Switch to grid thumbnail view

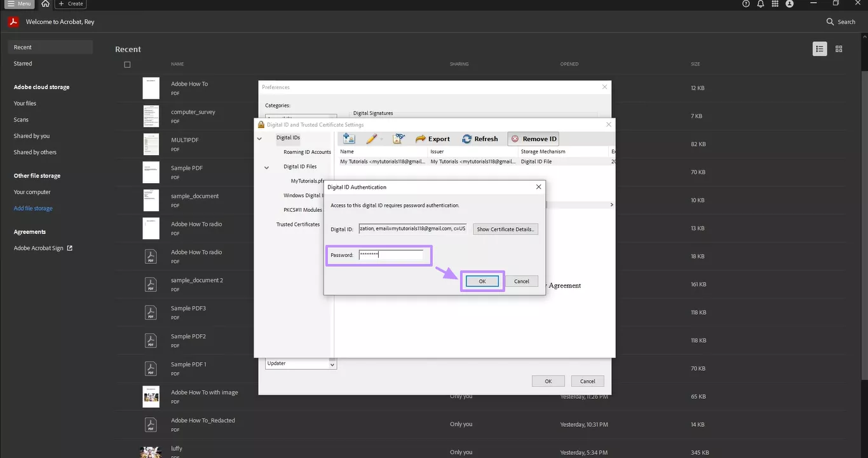(839, 49)
